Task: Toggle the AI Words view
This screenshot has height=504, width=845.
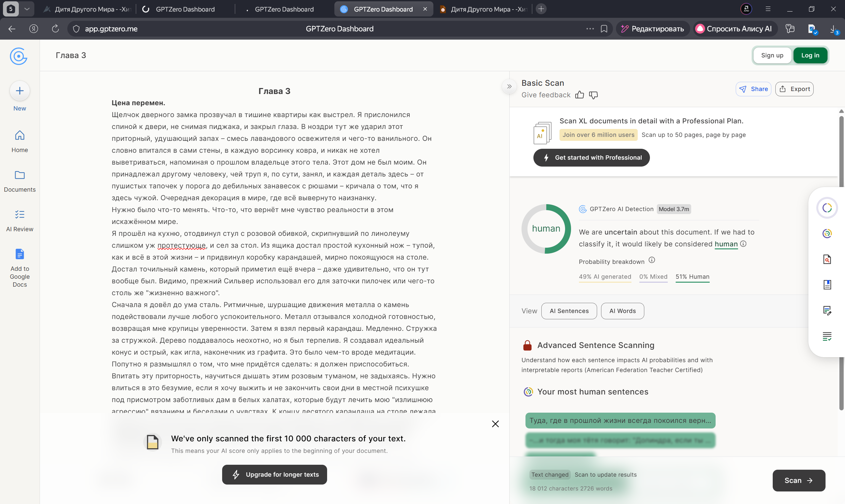Action: (x=622, y=311)
